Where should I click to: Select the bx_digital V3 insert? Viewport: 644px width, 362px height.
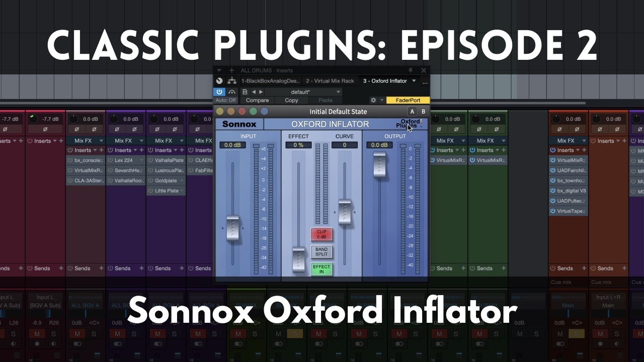point(569,191)
